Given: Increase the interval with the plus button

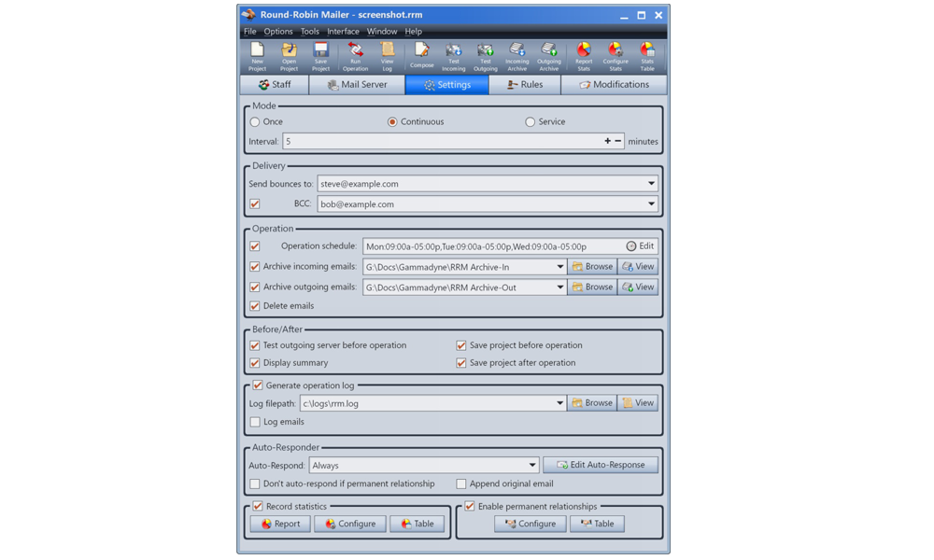Looking at the screenshot, I should tap(607, 142).
